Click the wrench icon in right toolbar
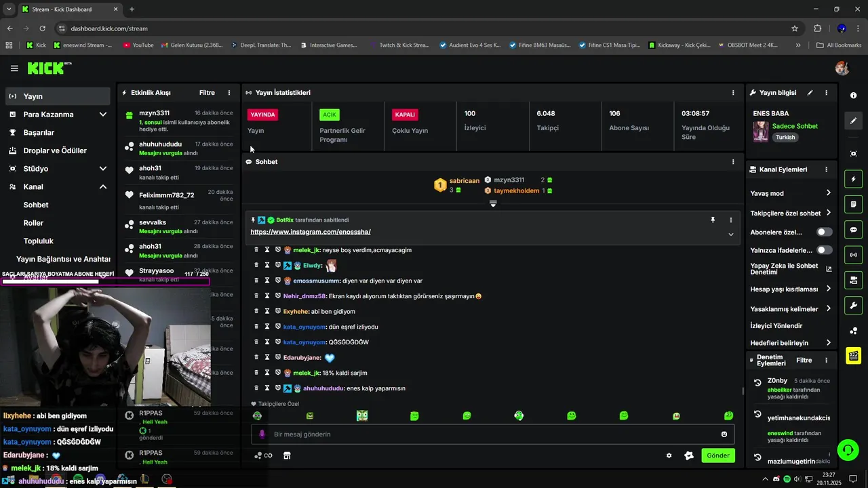This screenshot has width=868, height=488. click(x=853, y=305)
